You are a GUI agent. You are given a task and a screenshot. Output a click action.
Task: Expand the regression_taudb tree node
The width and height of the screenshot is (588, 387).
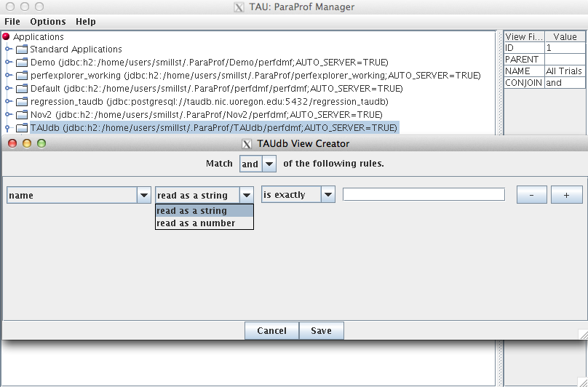[x=8, y=102]
